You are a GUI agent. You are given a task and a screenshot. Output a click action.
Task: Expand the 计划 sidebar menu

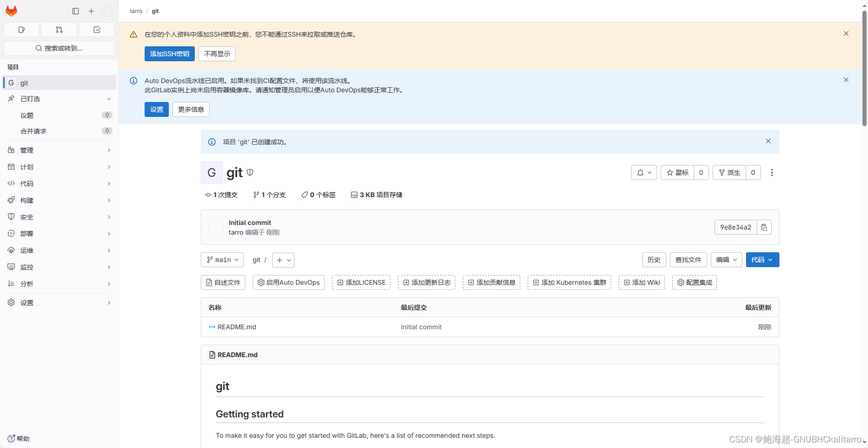[x=59, y=167]
